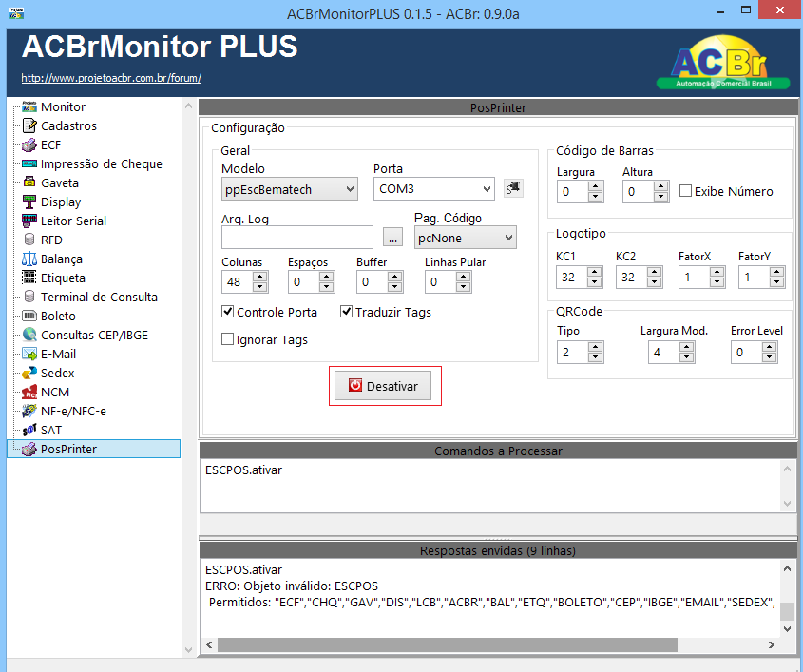Screen dimensions: 803x672
Task: Select the E-Mail envelope icon
Action: click(29, 354)
